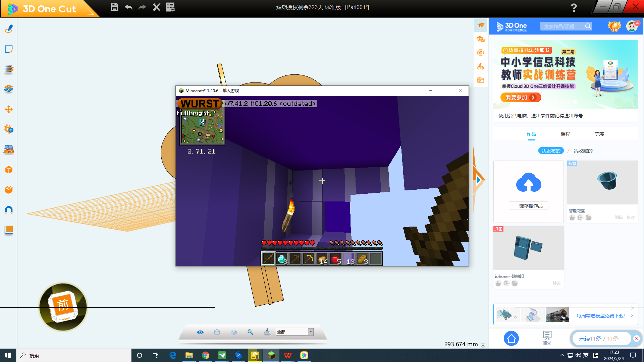The width and height of the screenshot is (644, 362).
Task: Click the Undo arrow icon
Action: [x=128, y=7]
